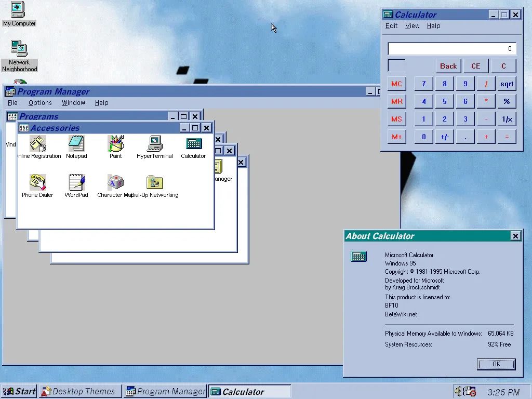Open Help menu in Calculator
The height and width of the screenshot is (399, 532).
pyautogui.click(x=433, y=26)
